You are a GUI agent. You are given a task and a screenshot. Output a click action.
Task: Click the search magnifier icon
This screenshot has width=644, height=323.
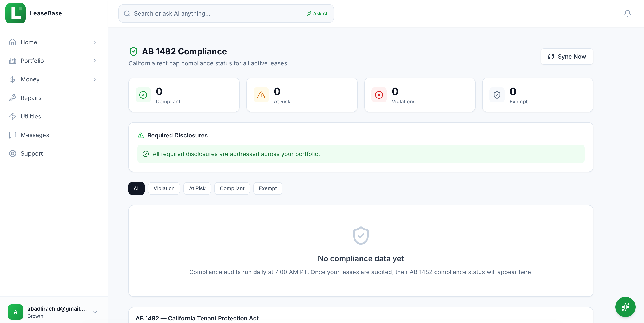click(127, 13)
